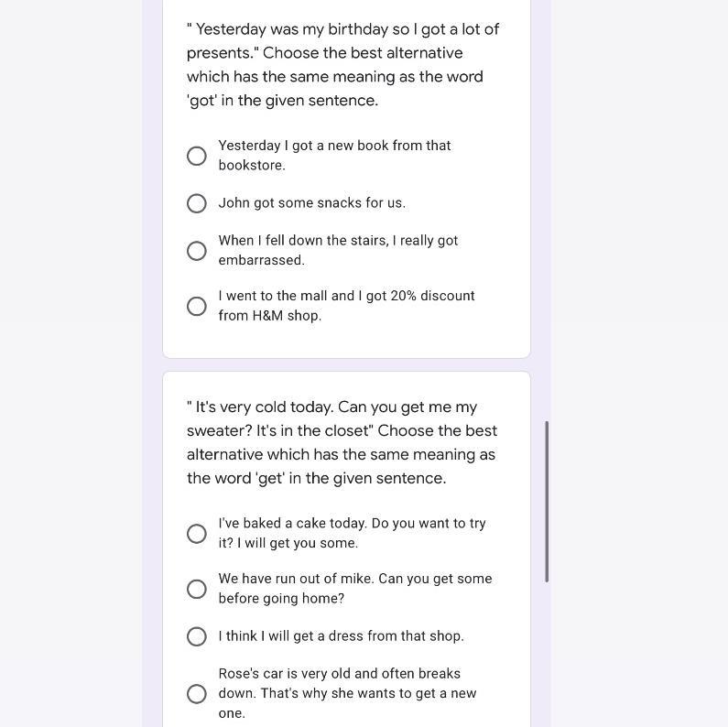Click the answer text mentioning H&M shop discount
The image size is (728, 727).
tap(346, 306)
